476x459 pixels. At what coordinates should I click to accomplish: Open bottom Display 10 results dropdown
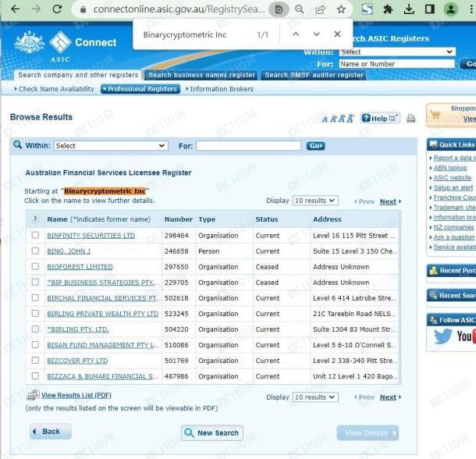tap(315, 397)
